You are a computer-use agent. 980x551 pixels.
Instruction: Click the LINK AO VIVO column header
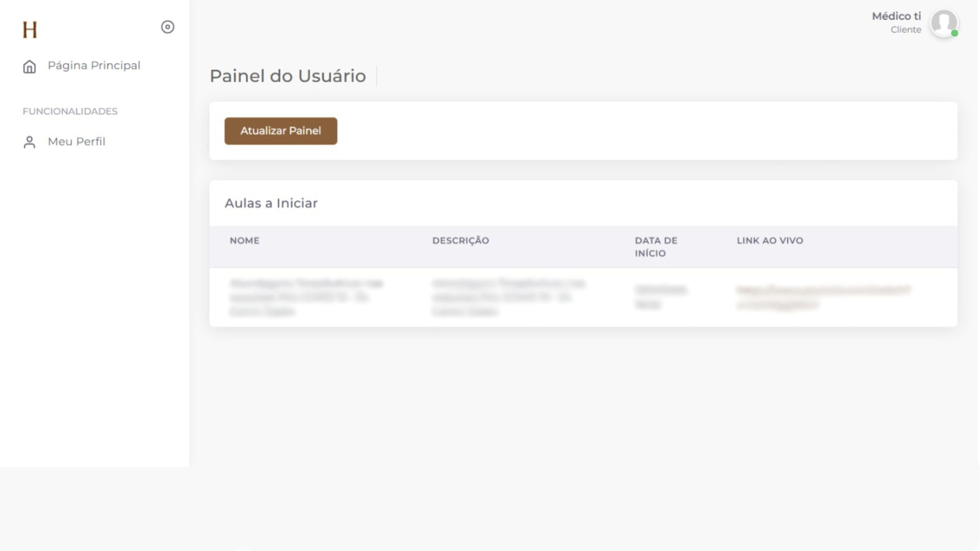pos(770,241)
